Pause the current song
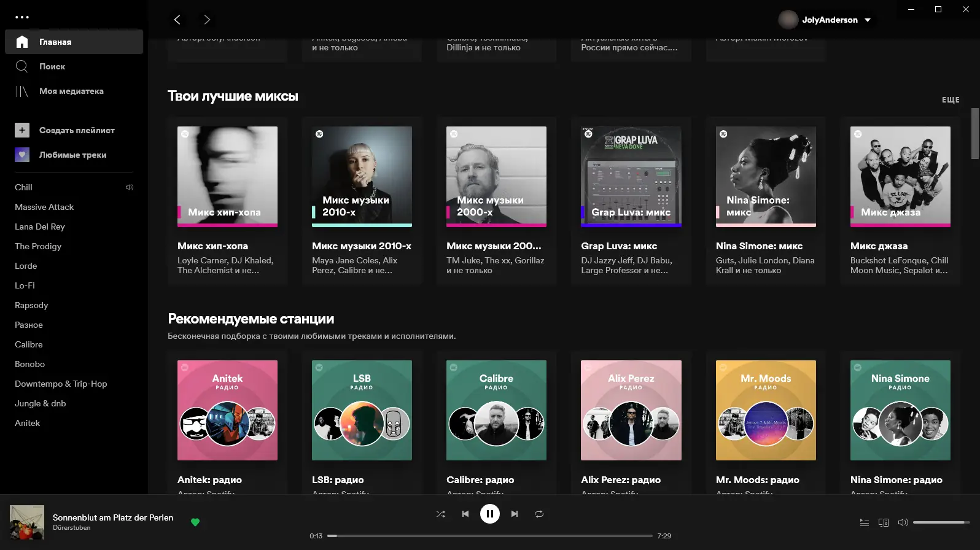This screenshot has width=980, height=550. [490, 514]
